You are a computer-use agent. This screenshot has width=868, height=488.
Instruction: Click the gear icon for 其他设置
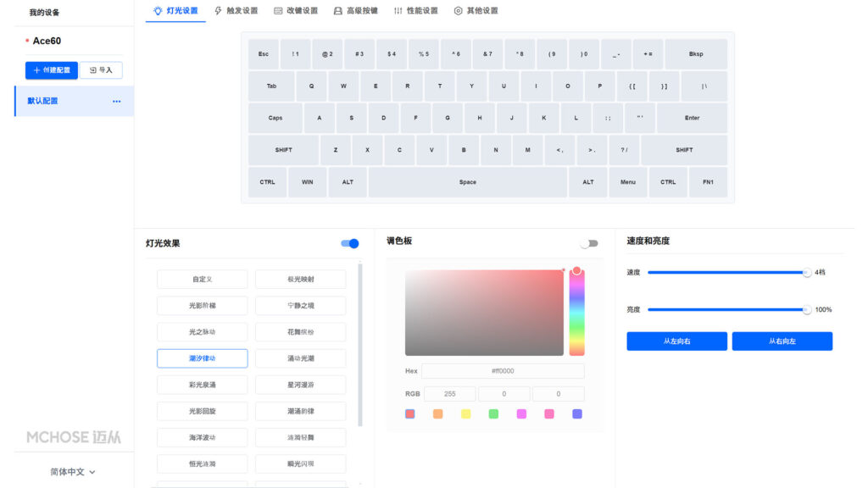click(459, 11)
